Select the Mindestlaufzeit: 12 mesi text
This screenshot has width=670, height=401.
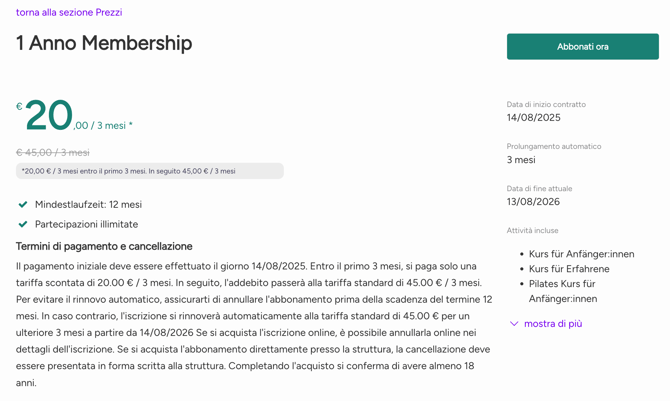click(x=88, y=205)
